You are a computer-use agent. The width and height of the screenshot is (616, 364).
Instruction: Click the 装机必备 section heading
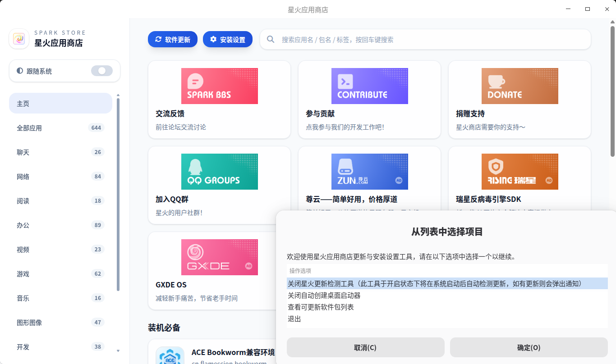(x=164, y=328)
